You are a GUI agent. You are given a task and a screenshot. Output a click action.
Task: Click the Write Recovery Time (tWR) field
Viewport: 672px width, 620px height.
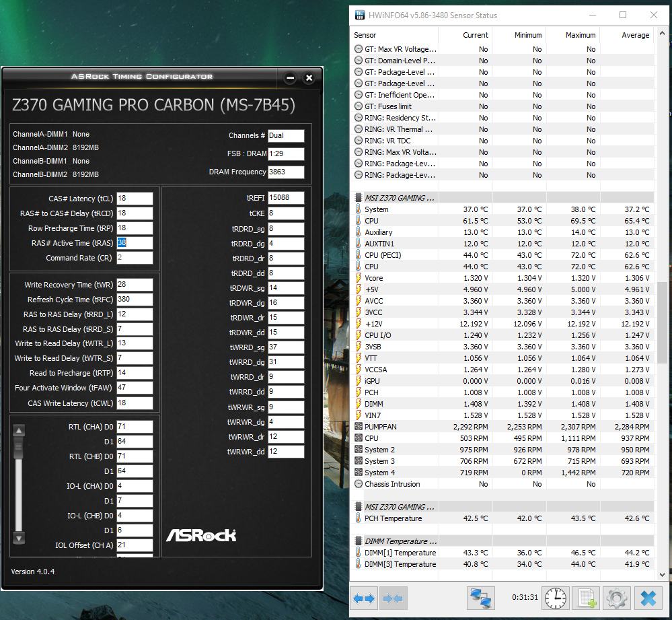[x=135, y=285]
